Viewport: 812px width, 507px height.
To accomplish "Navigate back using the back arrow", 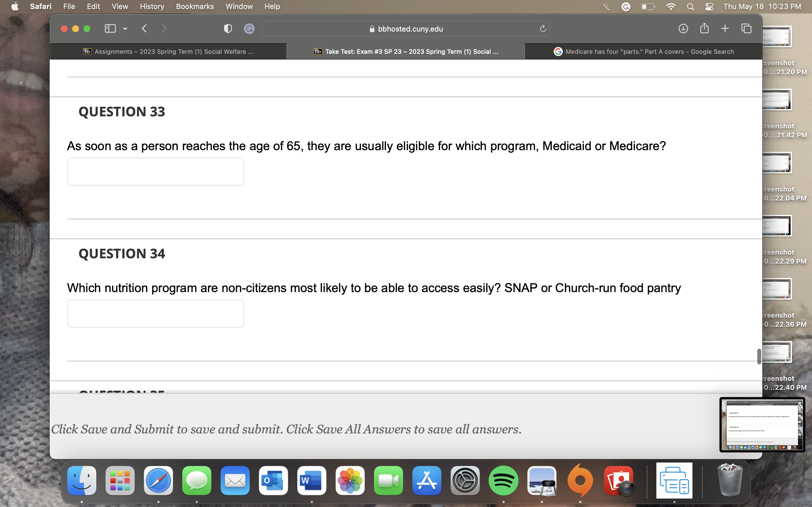I will (144, 28).
